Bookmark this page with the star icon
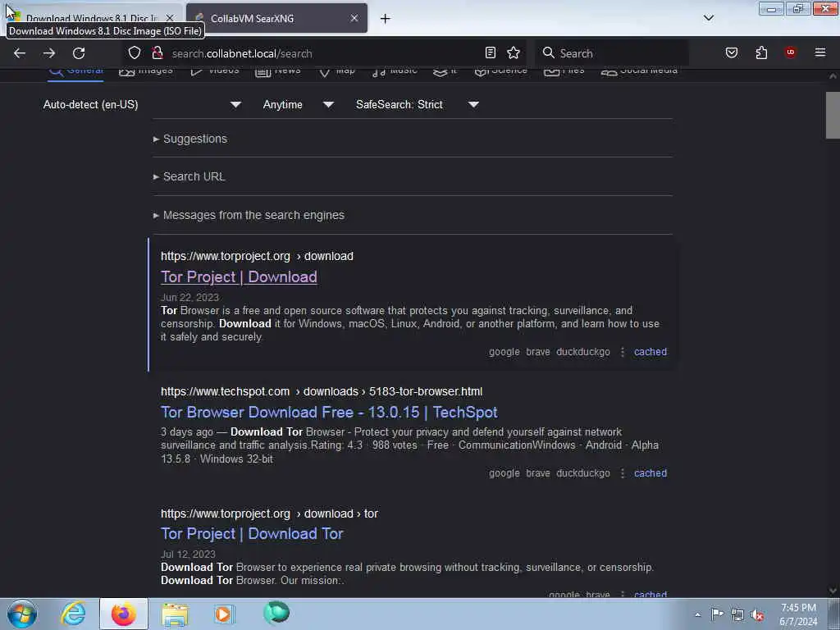The width and height of the screenshot is (840, 630). tap(514, 52)
